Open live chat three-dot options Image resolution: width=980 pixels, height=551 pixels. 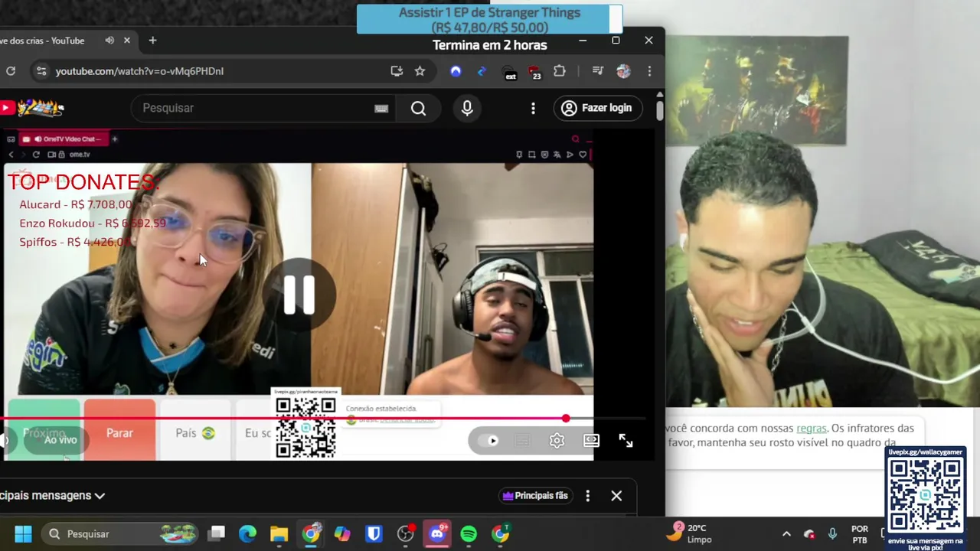coord(587,496)
